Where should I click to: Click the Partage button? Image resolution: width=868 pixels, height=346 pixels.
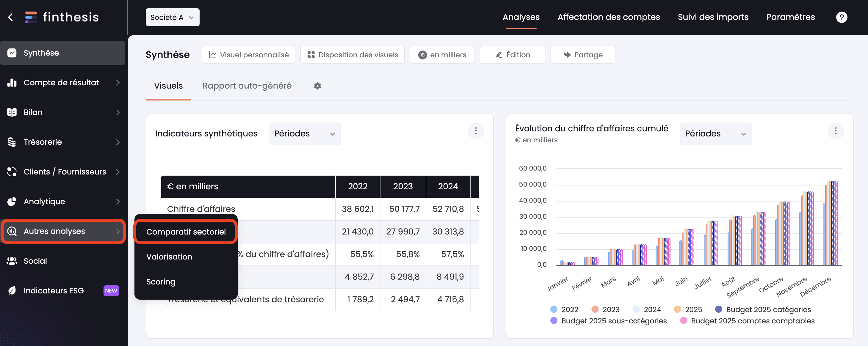[x=582, y=54]
